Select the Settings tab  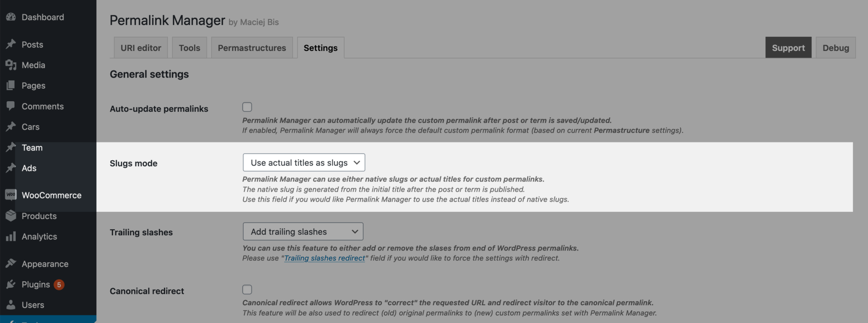(x=320, y=48)
